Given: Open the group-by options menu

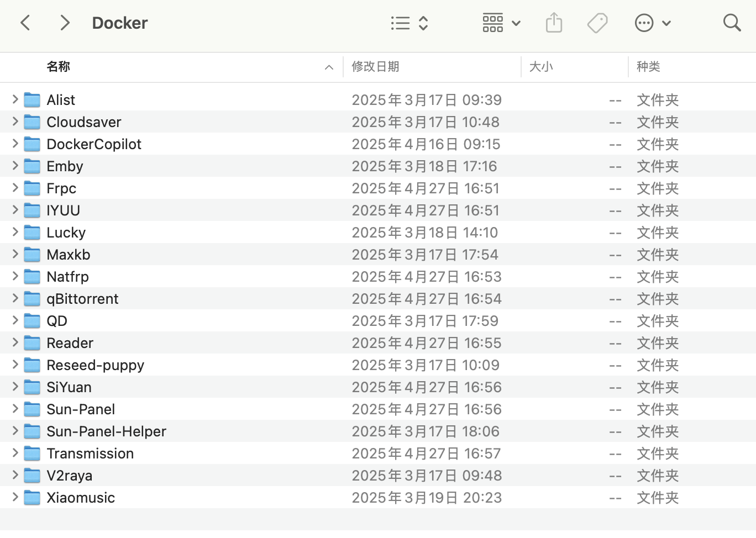Looking at the screenshot, I should [501, 23].
